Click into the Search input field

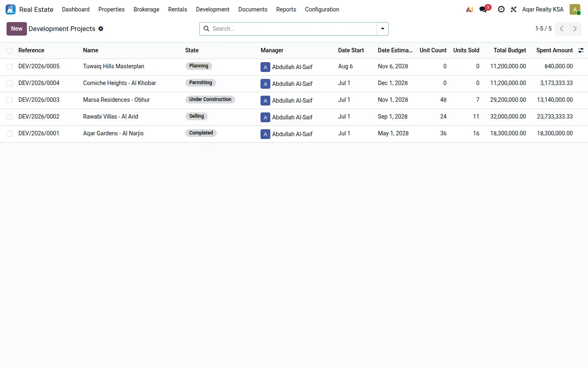point(293,29)
